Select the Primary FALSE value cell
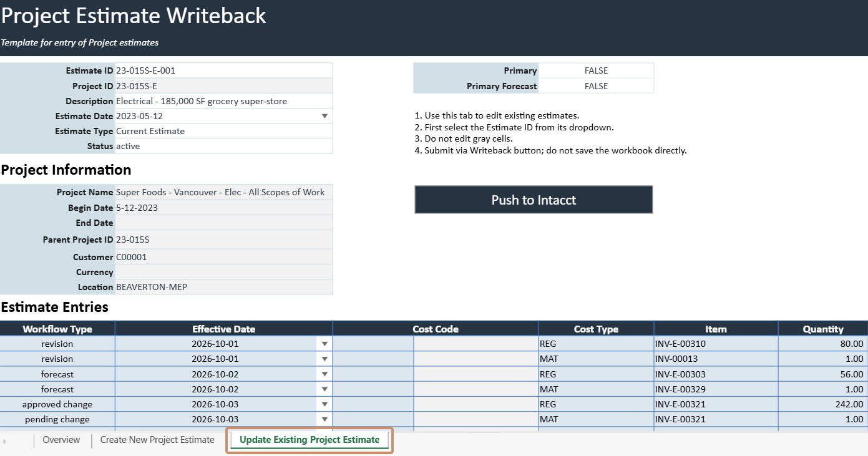Screen dimensions: 868x456 (x=596, y=70)
